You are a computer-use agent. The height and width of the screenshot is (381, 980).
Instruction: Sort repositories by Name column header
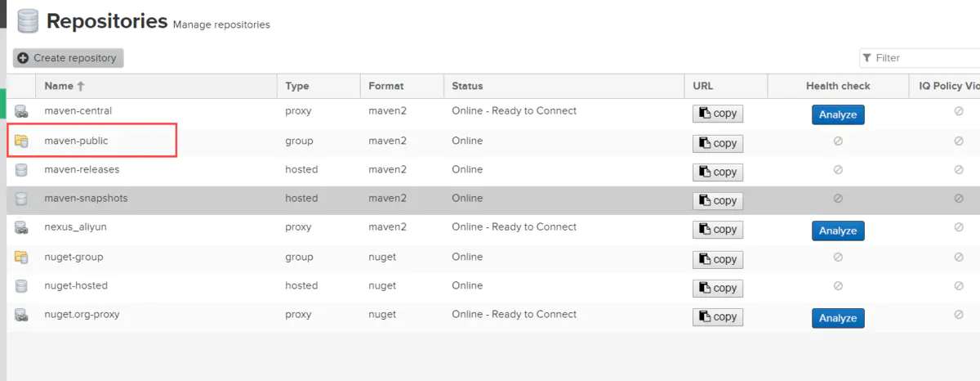point(59,86)
